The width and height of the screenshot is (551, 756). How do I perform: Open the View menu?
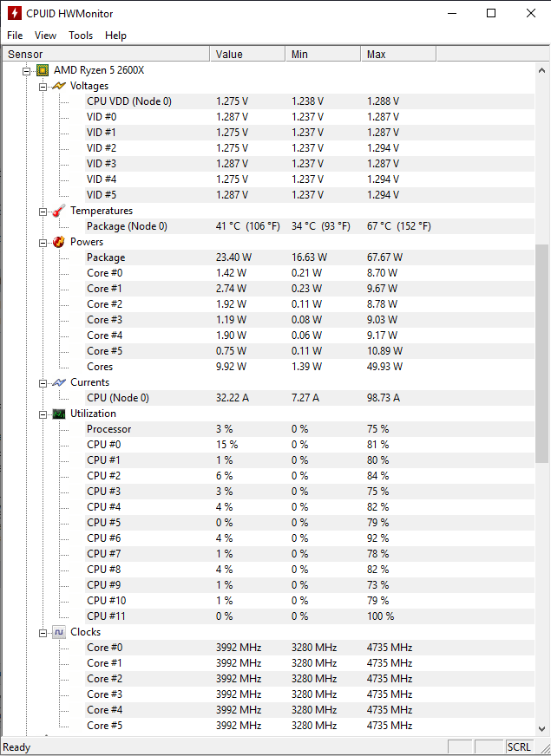coord(45,36)
